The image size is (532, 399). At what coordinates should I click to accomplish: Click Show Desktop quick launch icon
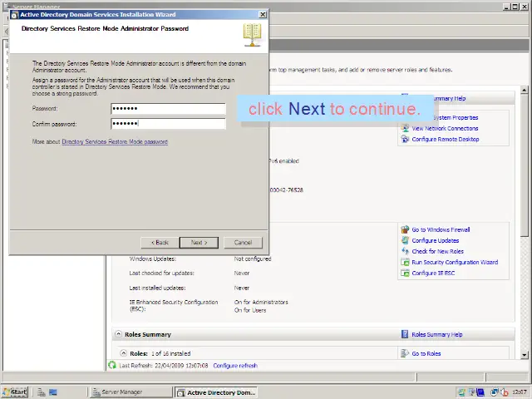click(x=53, y=392)
